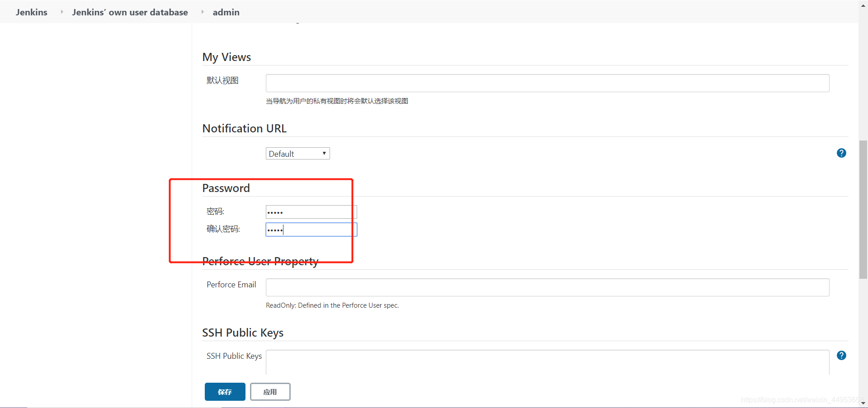Click the 默认视图 label
The image size is (868, 408).
(x=222, y=80)
